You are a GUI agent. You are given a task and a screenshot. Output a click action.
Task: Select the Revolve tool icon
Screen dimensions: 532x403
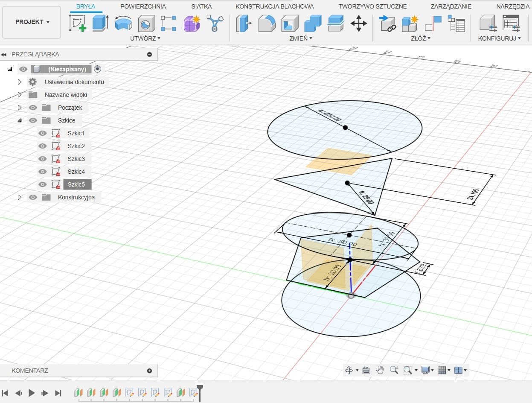pos(123,23)
